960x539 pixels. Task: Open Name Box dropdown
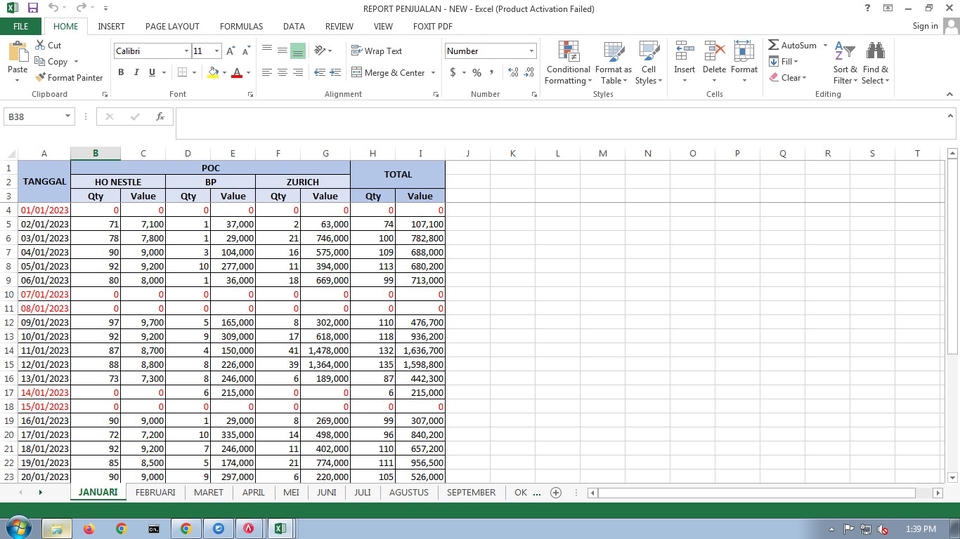tap(67, 116)
